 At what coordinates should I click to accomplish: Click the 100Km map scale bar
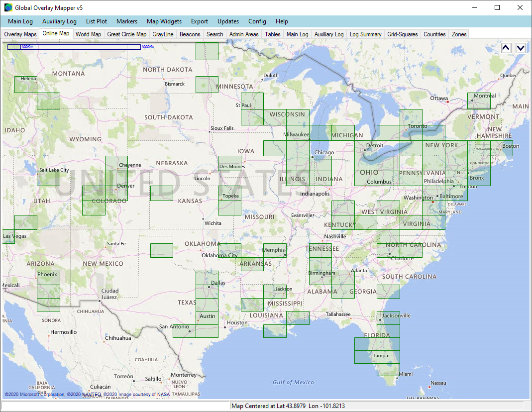74,47
